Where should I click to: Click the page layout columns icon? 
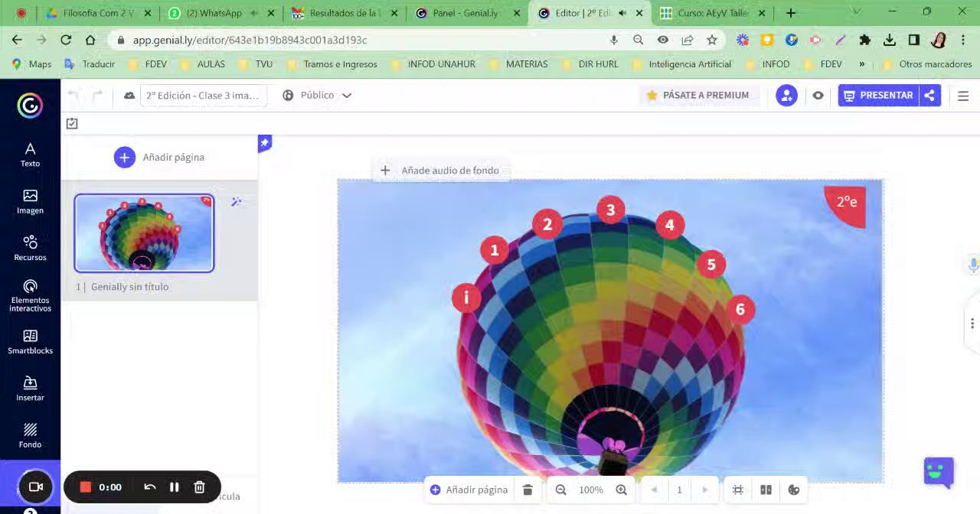coord(766,490)
